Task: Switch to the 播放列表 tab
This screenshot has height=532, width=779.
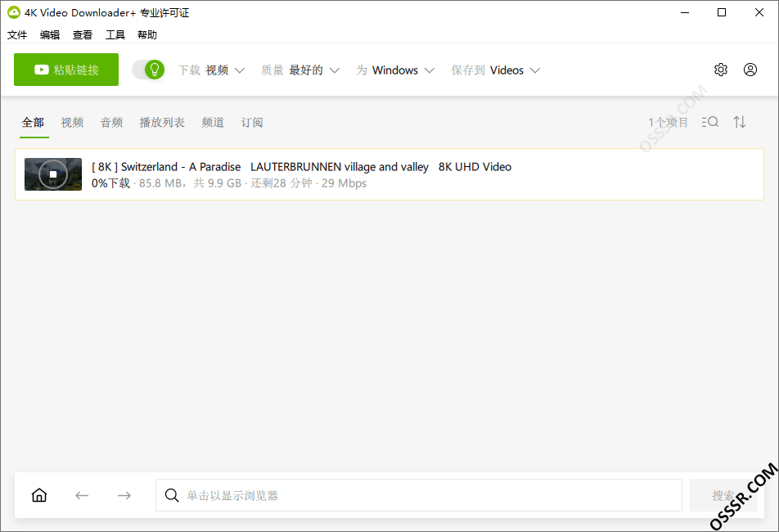Action: tap(162, 122)
